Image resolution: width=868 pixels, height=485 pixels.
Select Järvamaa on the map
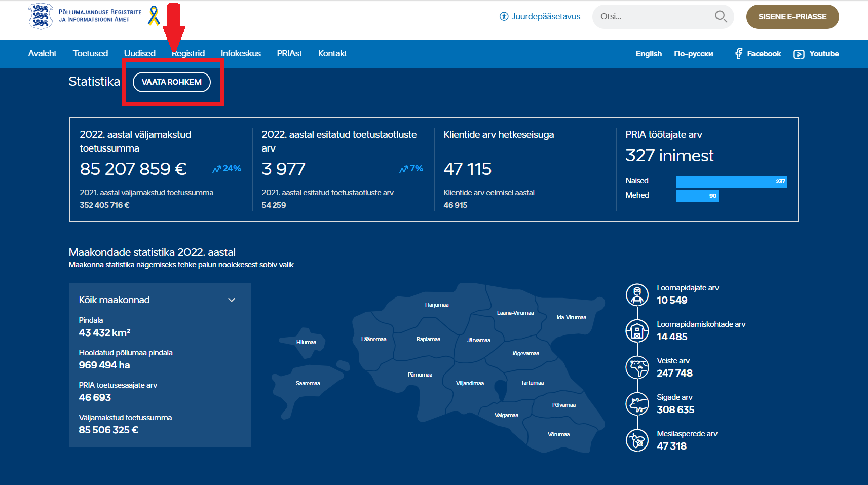point(479,340)
